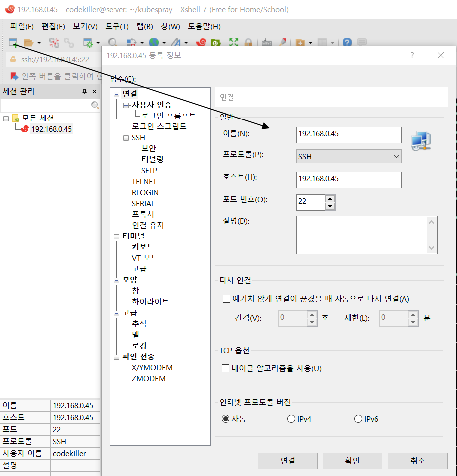The height and width of the screenshot is (476, 457).
Task: Click the on-screen keyboard toolbar icon
Action: click(266, 43)
